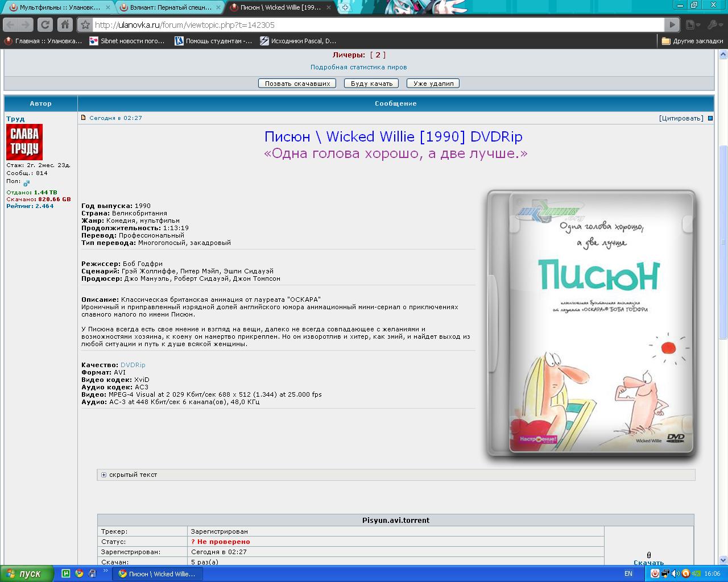Screen dimensions: 728x582
Task: Bookmark this page with the star icon
Action: pos(85,25)
